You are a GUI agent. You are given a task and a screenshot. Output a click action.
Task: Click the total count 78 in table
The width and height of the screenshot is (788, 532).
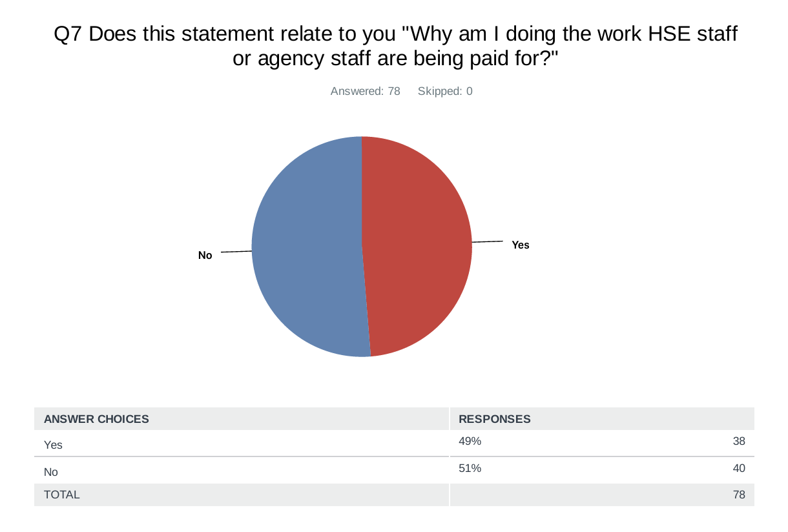(x=739, y=495)
